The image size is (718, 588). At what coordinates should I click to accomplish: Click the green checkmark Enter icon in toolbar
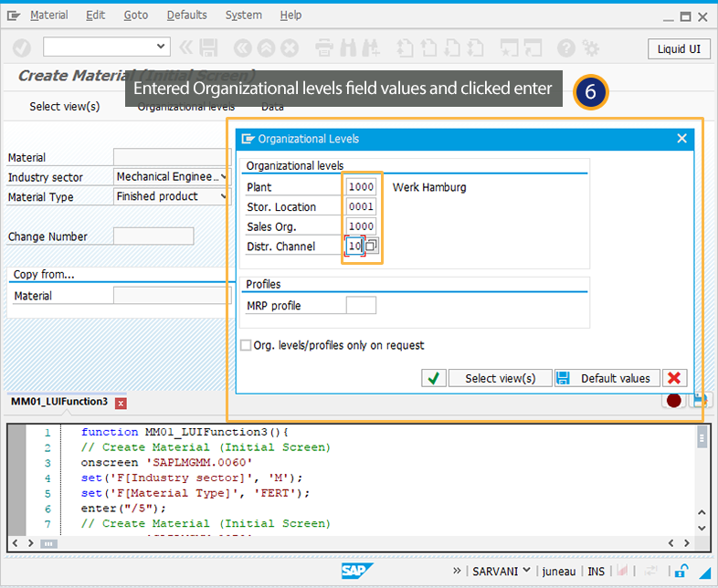coord(22,47)
